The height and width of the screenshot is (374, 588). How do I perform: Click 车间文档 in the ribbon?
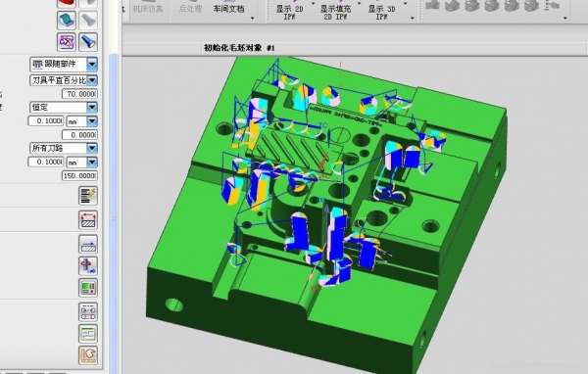tap(228, 9)
